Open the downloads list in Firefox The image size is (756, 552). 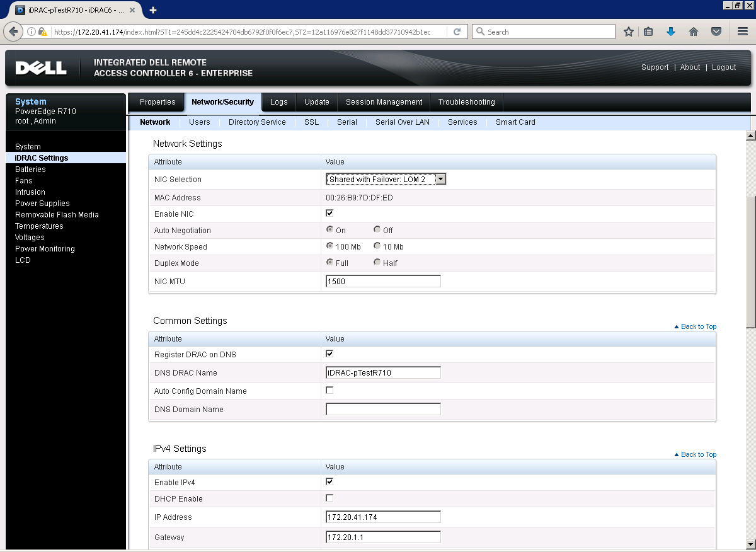671,32
